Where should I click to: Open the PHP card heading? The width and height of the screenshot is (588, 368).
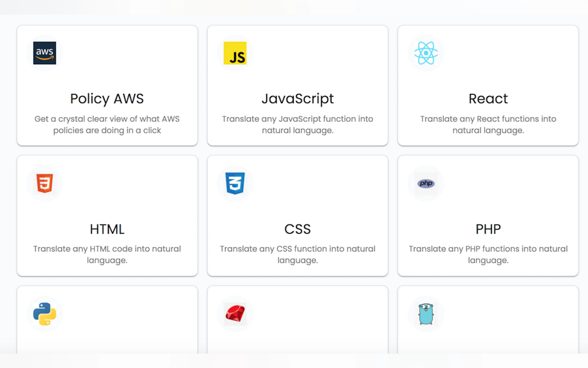(x=488, y=229)
